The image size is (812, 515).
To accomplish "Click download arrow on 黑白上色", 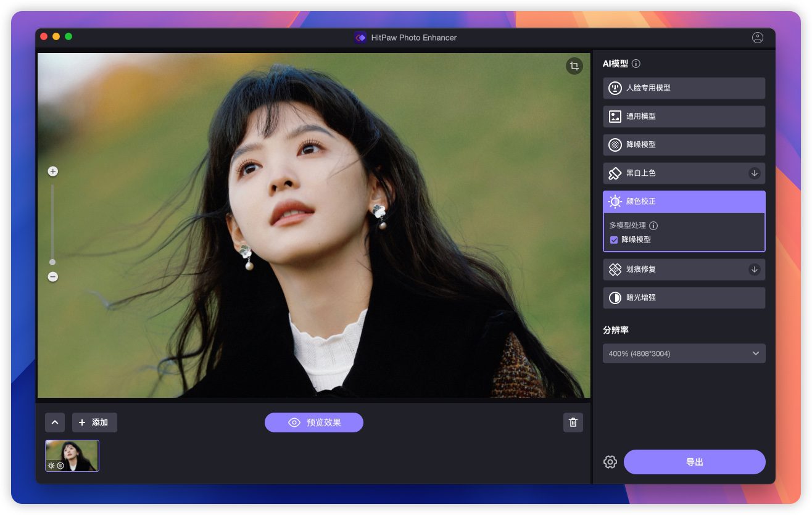I will (754, 173).
